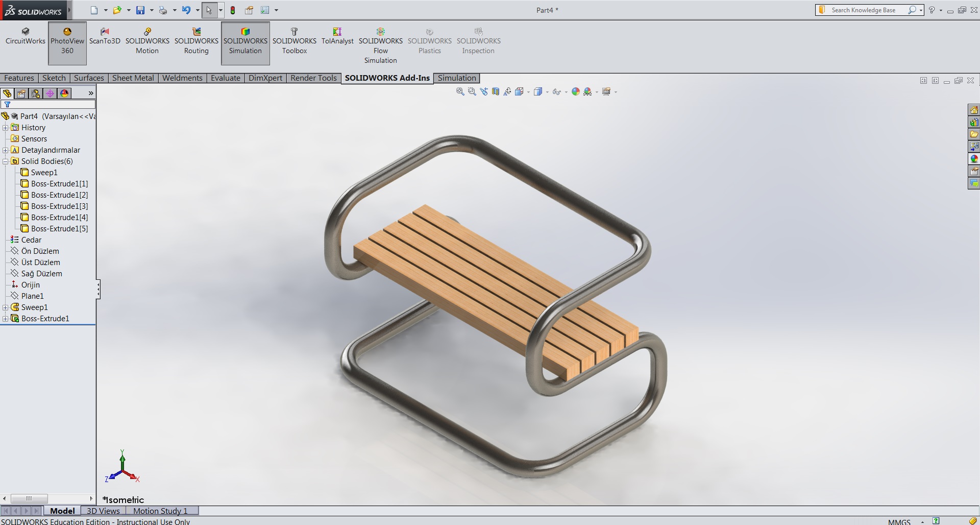The width and height of the screenshot is (980, 525).
Task: Enable the SOLIDWORKS Motion add-in
Action: click(x=148, y=41)
